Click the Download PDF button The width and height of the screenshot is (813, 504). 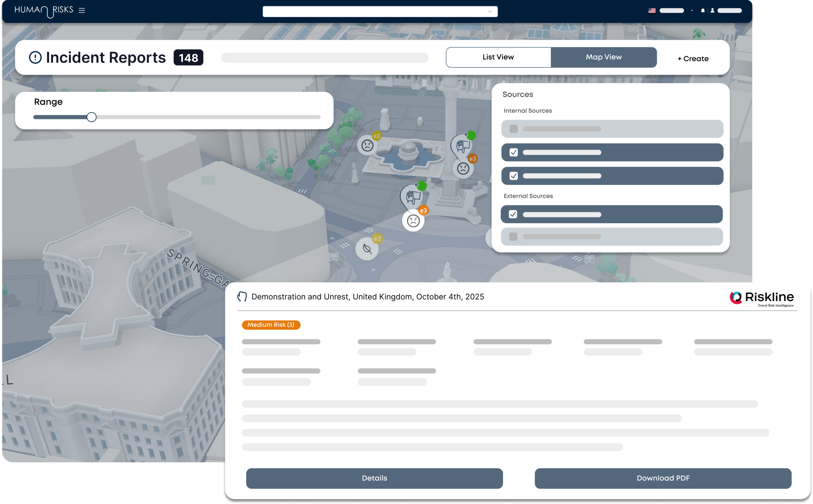663,478
